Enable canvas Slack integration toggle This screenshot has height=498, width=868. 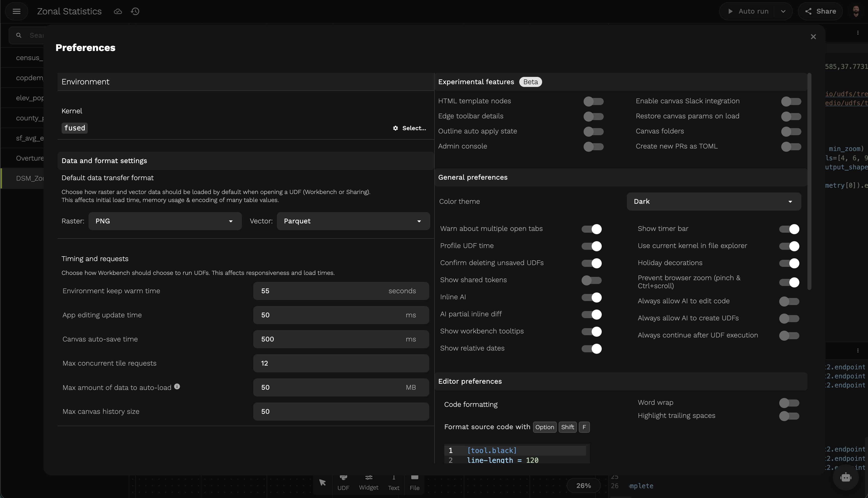coord(791,101)
